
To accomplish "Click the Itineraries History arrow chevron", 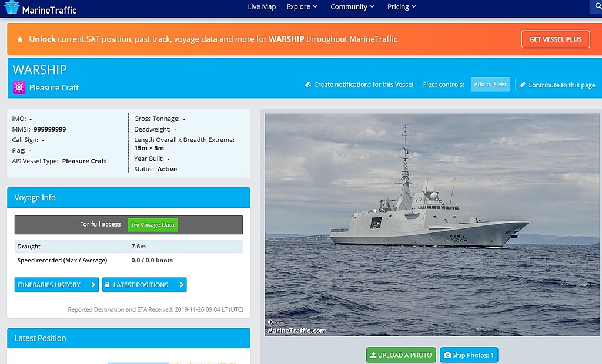I will tap(93, 285).
